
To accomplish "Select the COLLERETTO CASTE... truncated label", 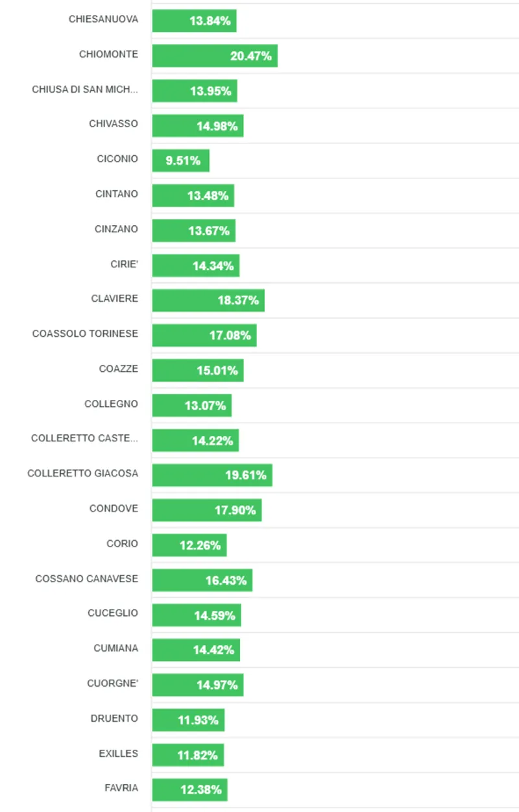I will [84, 439].
